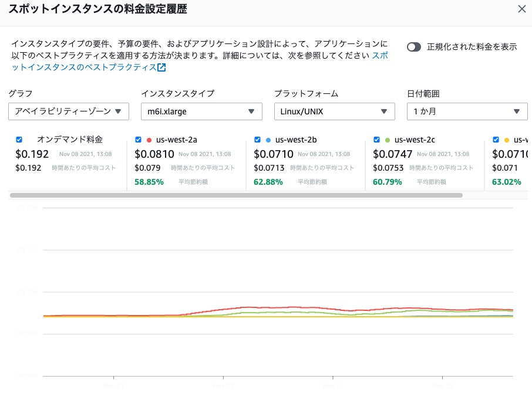Close the spot instance pricing history dialog
The image size is (532, 393).
(x=522, y=9)
